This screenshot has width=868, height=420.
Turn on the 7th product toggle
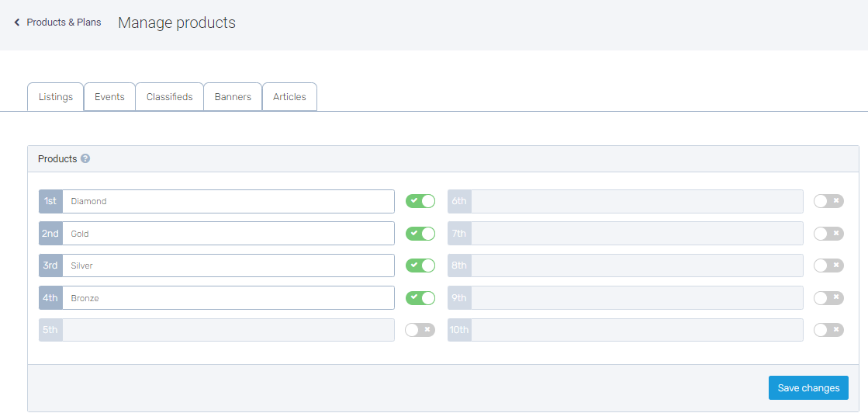coord(828,233)
